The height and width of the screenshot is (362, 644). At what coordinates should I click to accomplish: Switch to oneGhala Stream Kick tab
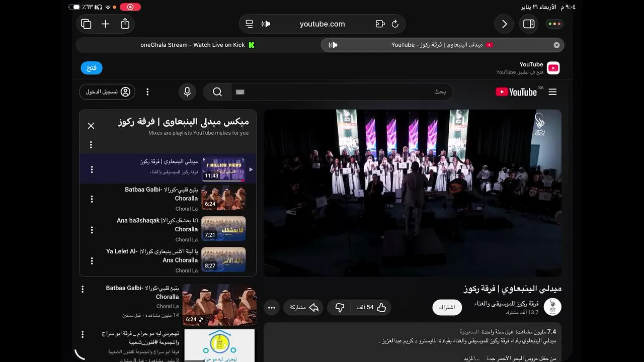point(198,45)
